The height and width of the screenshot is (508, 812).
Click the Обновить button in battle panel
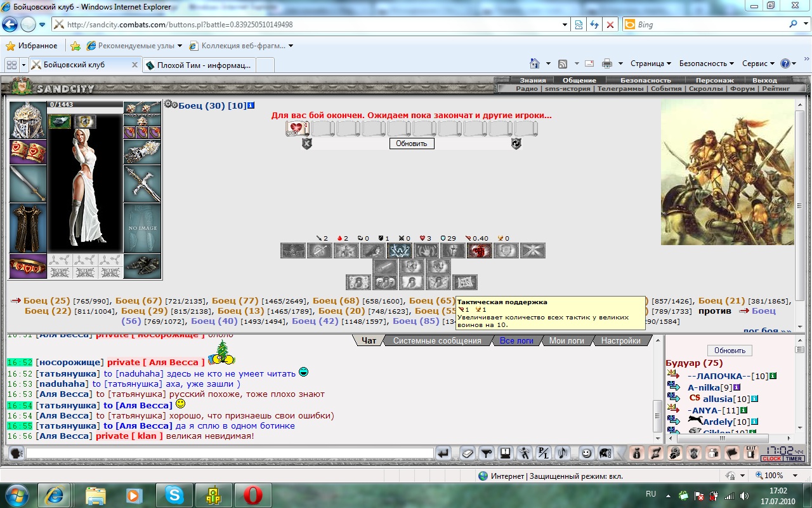[412, 144]
